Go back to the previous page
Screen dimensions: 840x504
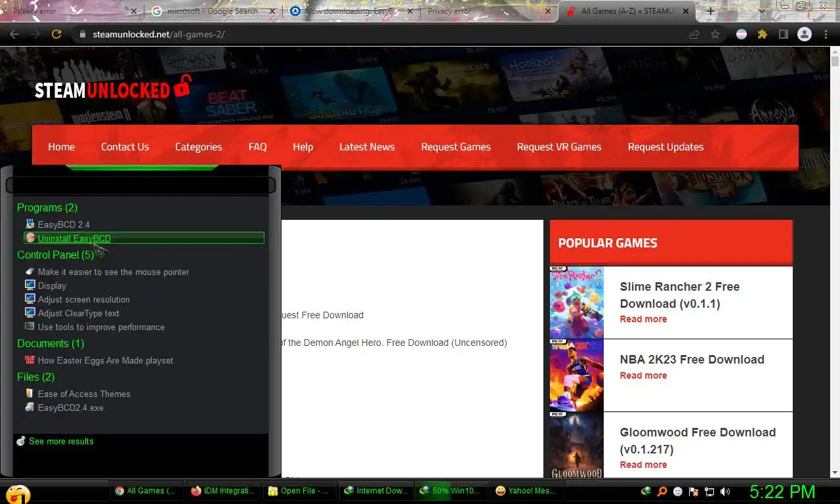(14, 34)
